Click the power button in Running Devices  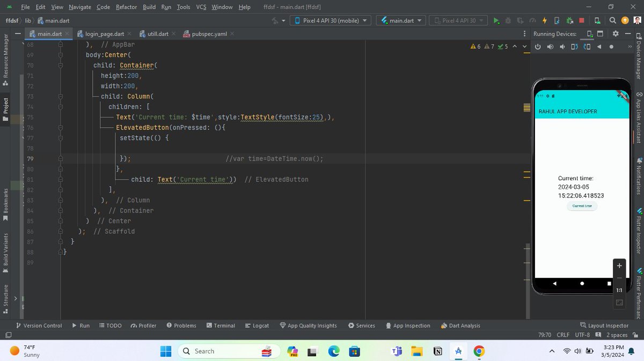pyautogui.click(x=538, y=47)
